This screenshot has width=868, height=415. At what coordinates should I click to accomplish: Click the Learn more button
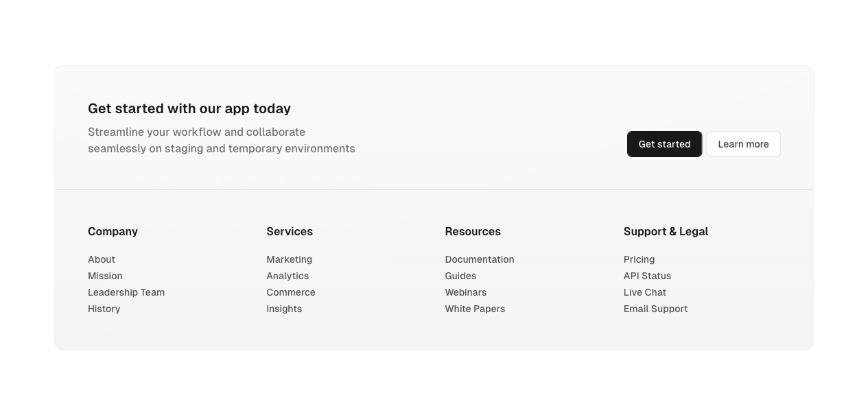point(743,144)
